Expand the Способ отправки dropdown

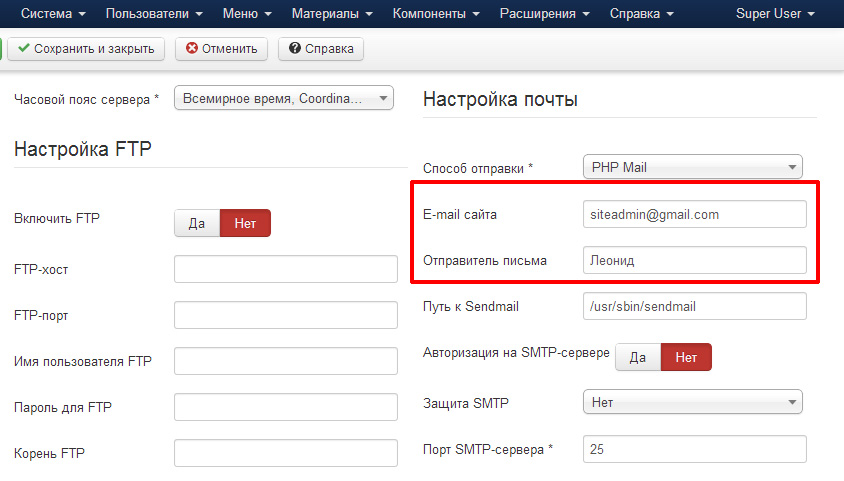click(x=693, y=168)
